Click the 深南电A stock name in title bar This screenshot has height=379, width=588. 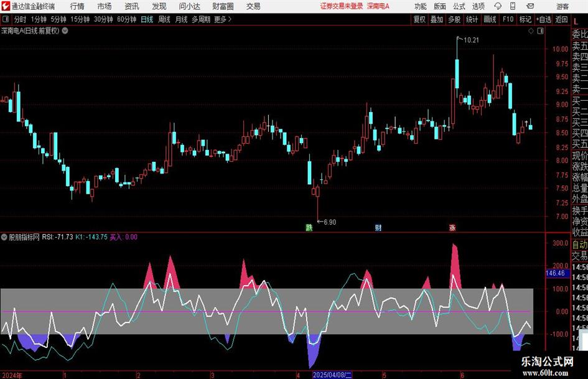coord(378,6)
